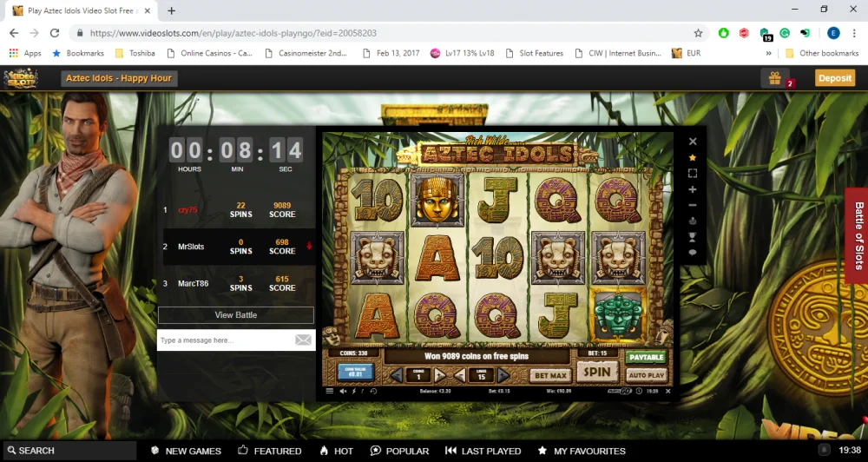868x462 pixels.
Task: Close the bottom game bar X
Action: tap(667, 391)
